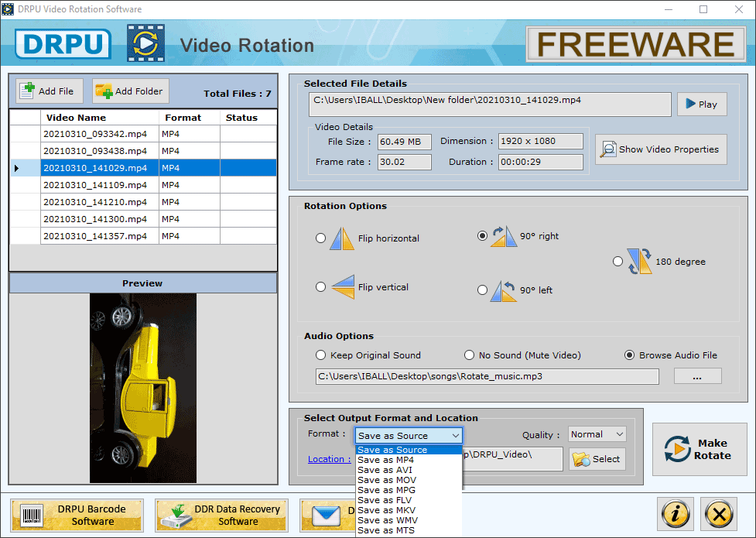Screen dimensions: 756x538
Task: Click the selected file path field
Action: (490, 105)
